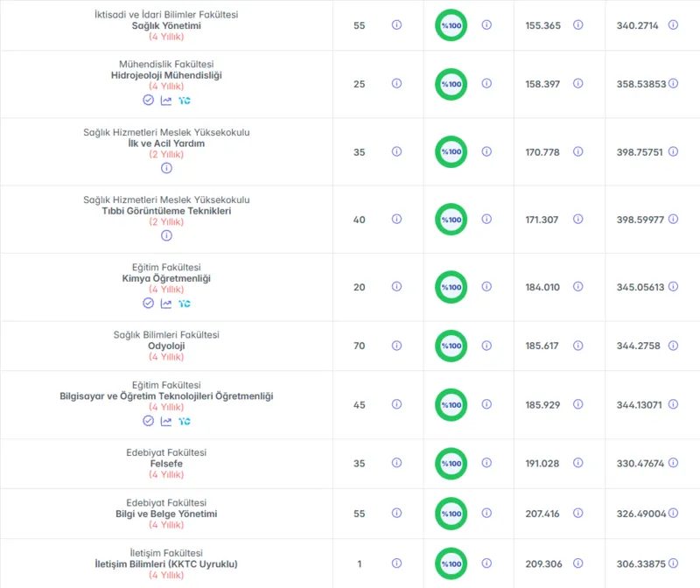Click %100 occupancy ring for Felsefe

pos(451,464)
